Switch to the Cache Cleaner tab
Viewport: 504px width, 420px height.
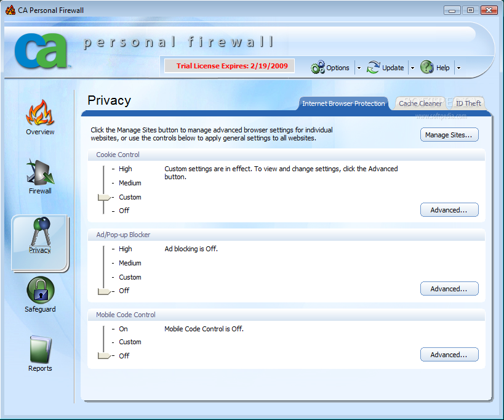[x=420, y=103]
